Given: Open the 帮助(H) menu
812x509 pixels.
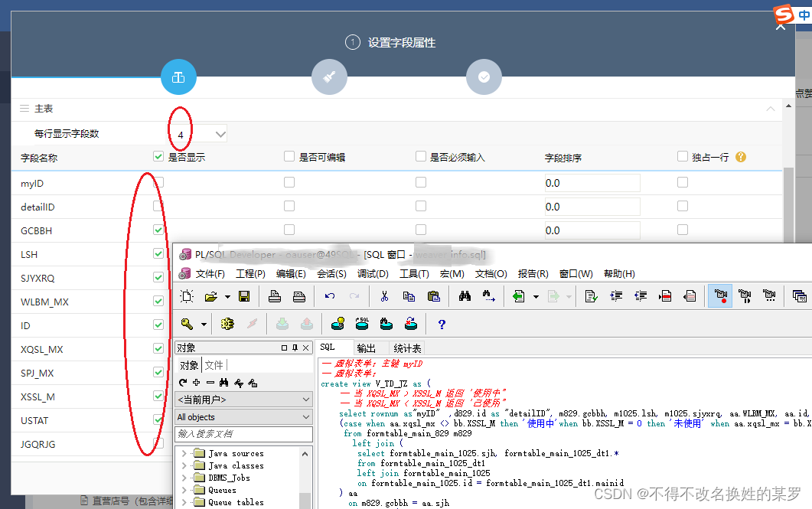Looking at the screenshot, I should coord(619,274).
